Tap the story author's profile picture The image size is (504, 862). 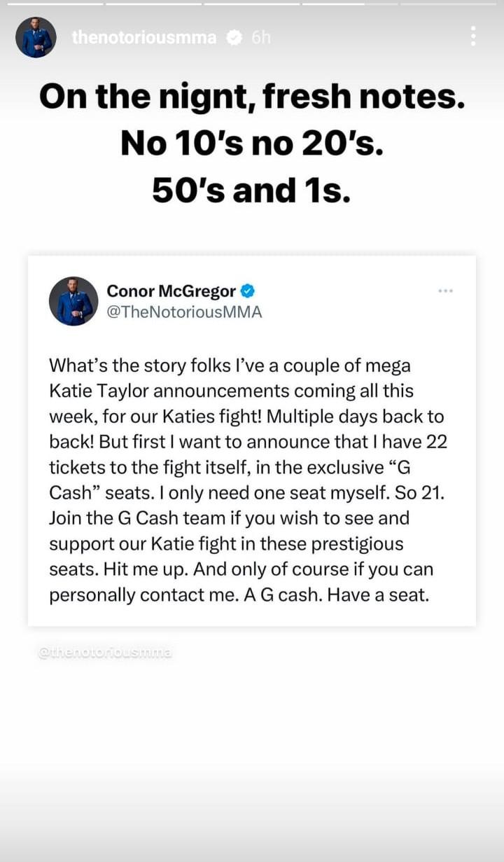tap(36, 37)
